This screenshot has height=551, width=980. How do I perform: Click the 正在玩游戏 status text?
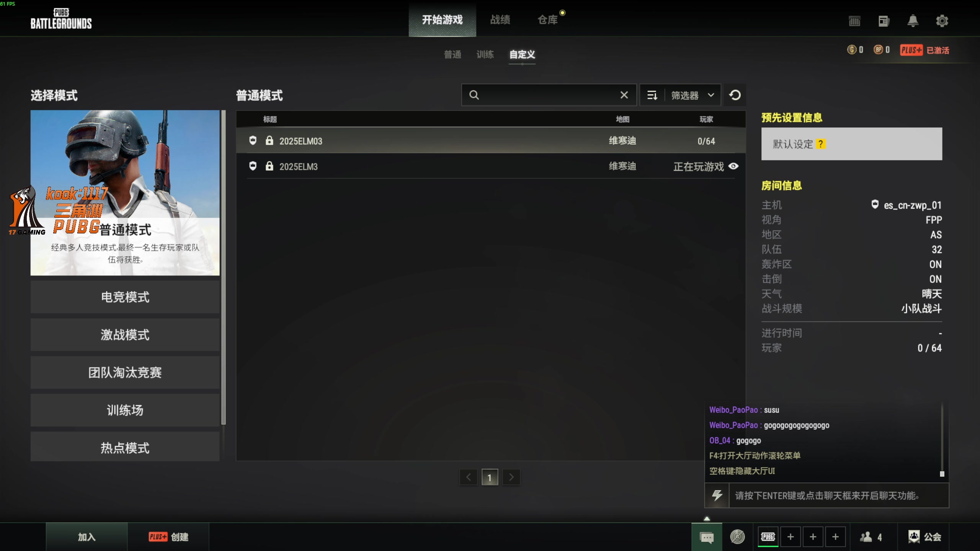(699, 167)
